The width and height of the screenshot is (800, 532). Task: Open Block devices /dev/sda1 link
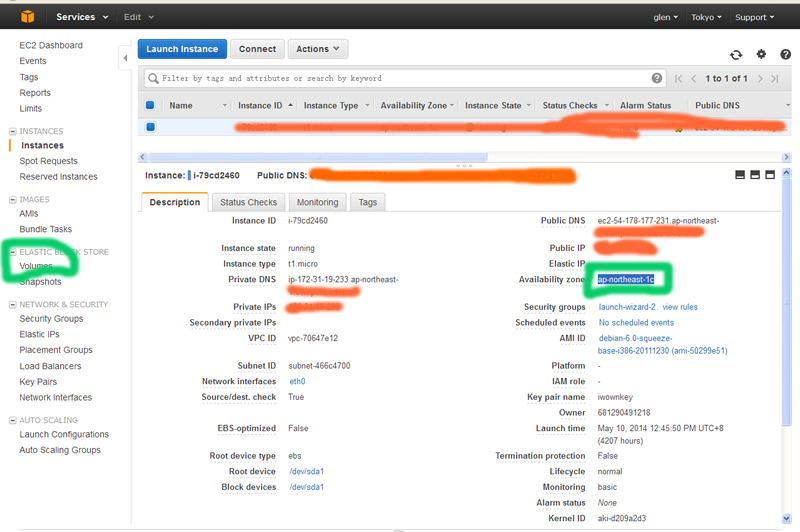[307, 487]
